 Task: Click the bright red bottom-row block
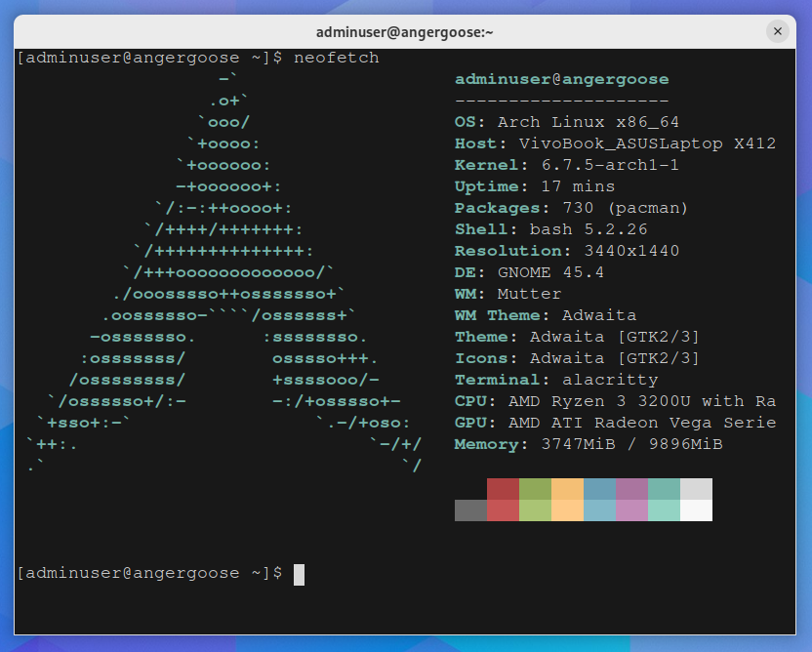click(503, 510)
